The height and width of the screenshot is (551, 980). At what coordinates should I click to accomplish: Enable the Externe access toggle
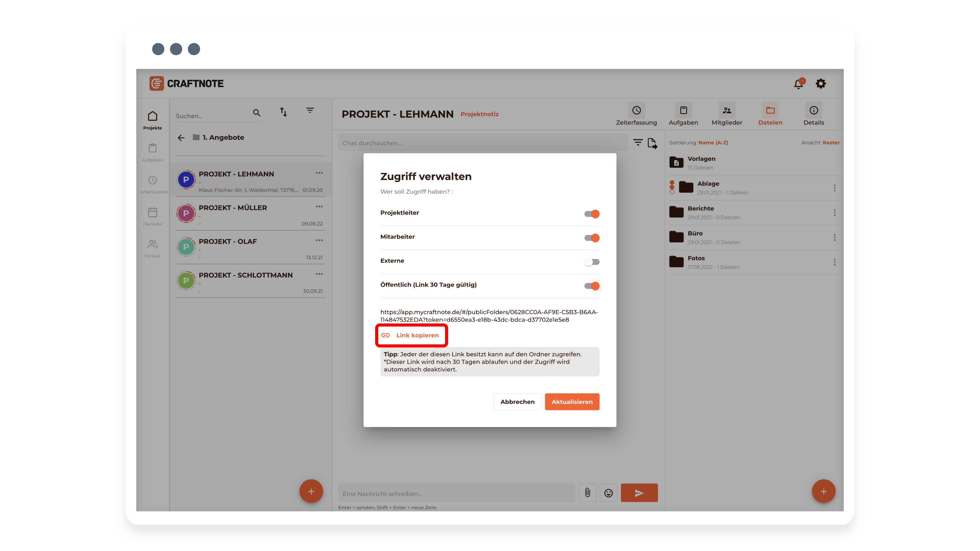click(592, 262)
